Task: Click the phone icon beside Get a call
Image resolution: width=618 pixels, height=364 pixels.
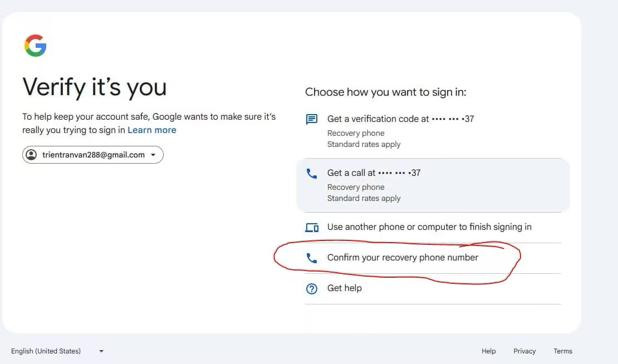Action: [x=311, y=173]
